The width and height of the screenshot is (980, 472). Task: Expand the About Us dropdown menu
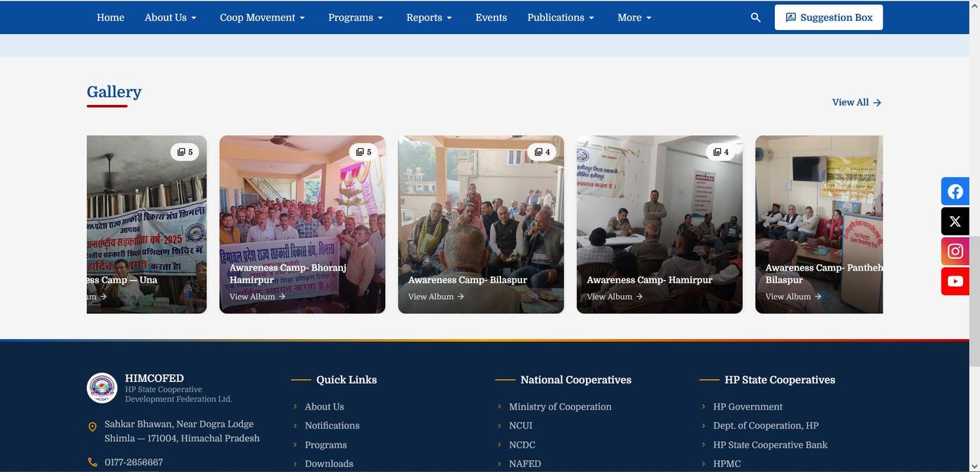click(170, 17)
